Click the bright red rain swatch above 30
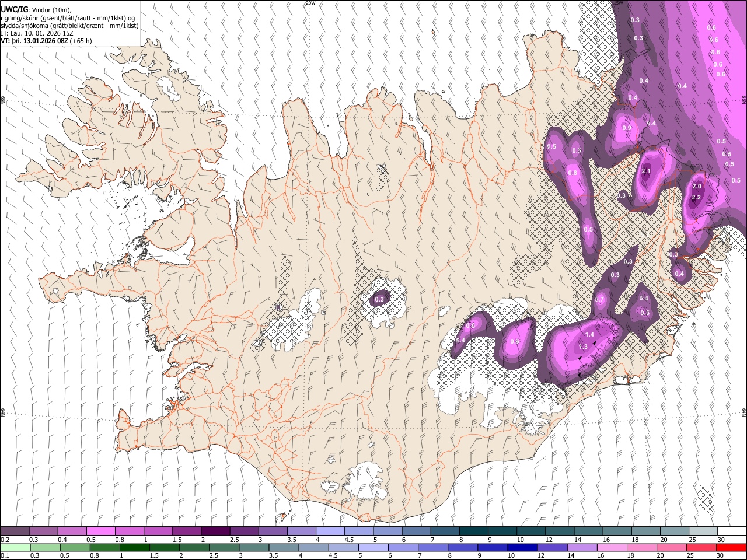This screenshot has height=560, width=747. (x=731, y=547)
